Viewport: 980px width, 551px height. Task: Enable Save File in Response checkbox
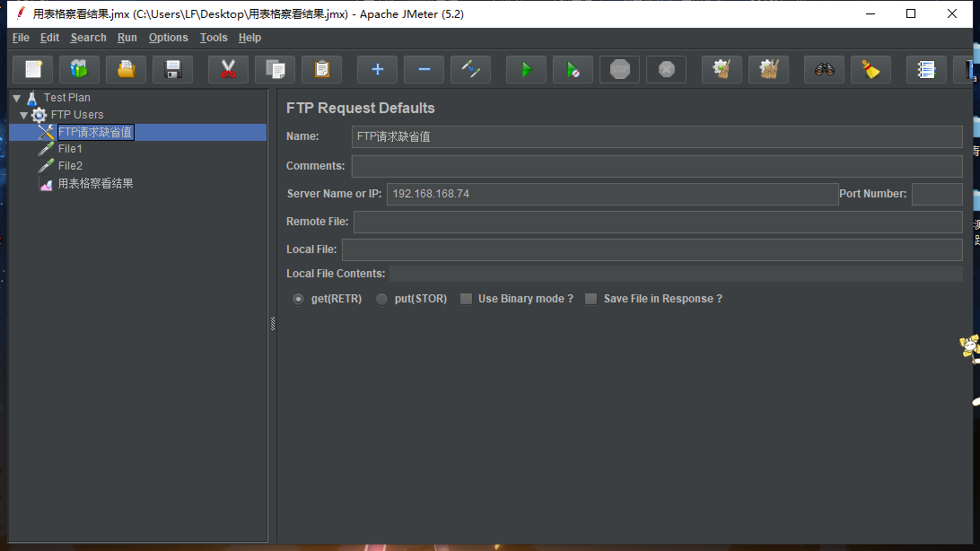pyautogui.click(x=591, y=299)
